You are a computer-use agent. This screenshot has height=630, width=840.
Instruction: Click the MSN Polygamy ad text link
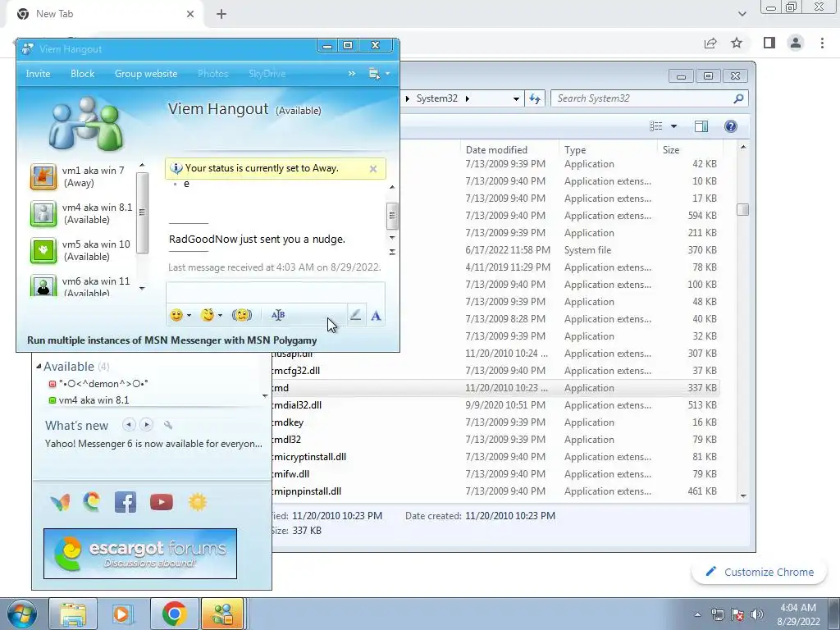172,340
